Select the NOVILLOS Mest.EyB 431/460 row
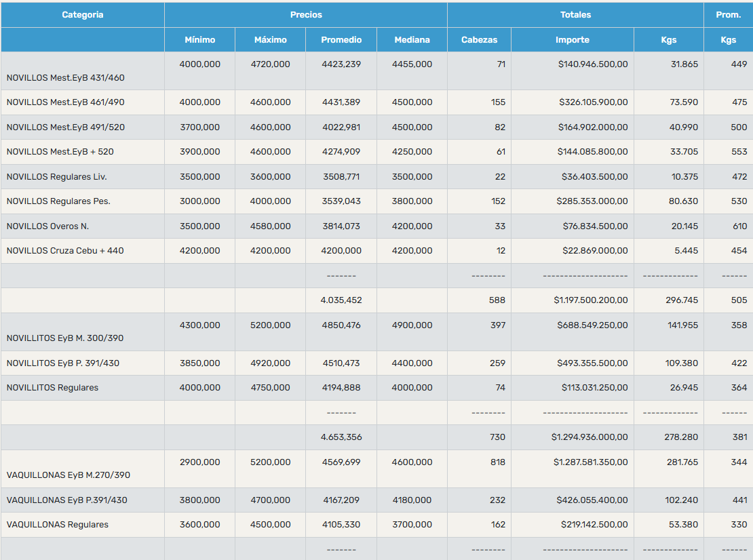The image size is (753, 560). 376,71
